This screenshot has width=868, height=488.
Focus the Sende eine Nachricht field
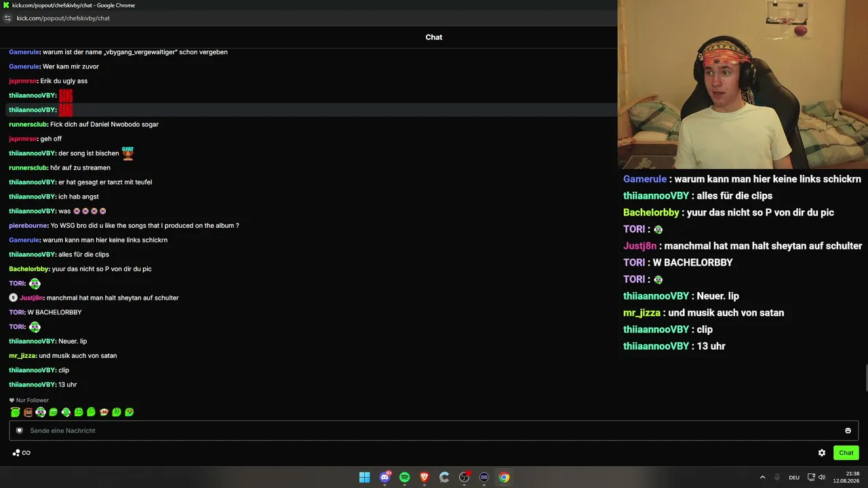click(434, 430)
